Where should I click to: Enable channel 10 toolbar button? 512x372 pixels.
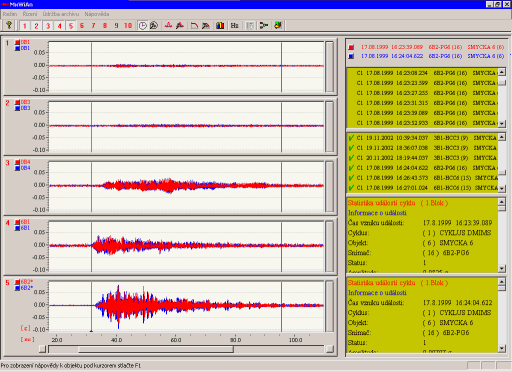(128, 26)
